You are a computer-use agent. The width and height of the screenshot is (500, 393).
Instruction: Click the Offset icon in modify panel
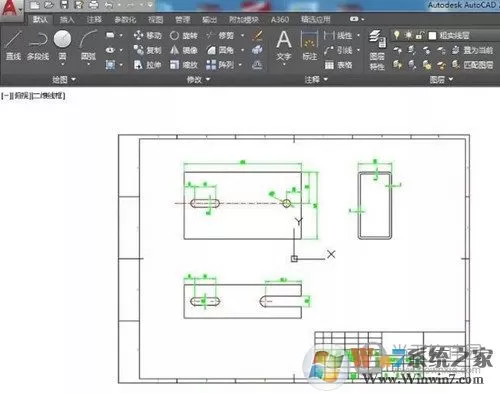point(257,65)
